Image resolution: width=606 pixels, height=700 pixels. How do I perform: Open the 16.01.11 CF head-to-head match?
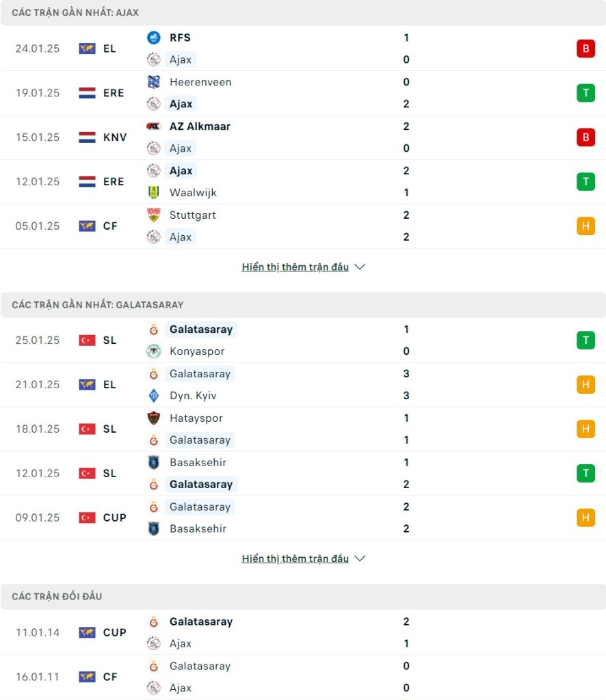[x=303, y=677]
